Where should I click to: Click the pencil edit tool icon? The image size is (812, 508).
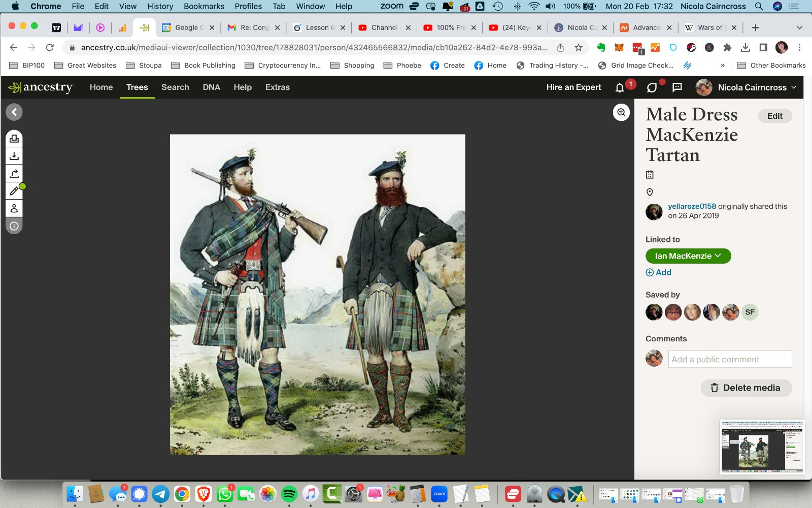(x=14, y=191)
